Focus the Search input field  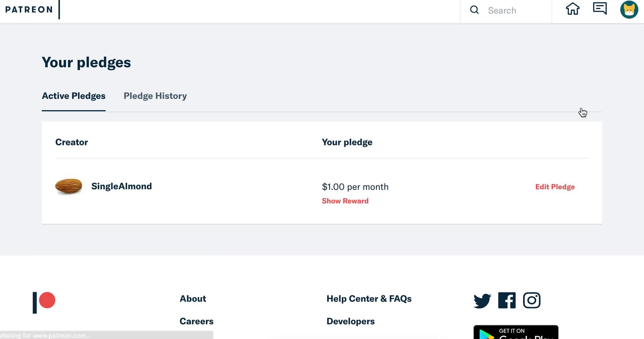tap(517, 10)
